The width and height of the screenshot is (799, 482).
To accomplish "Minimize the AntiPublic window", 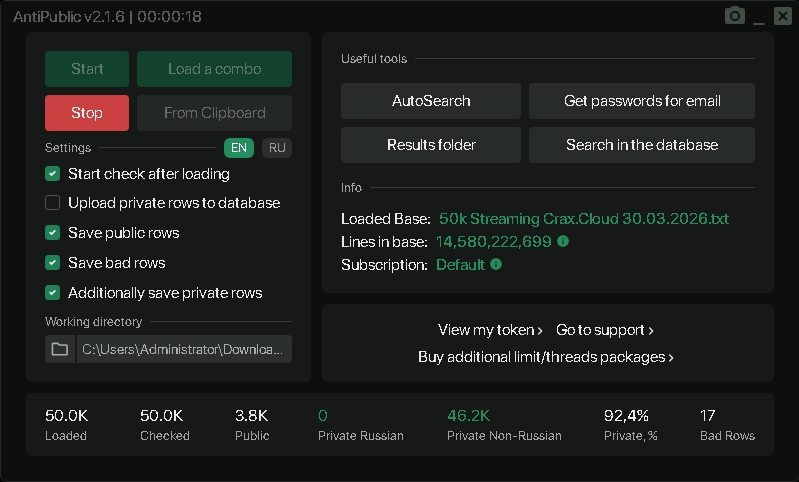I will tap(760, 17).
